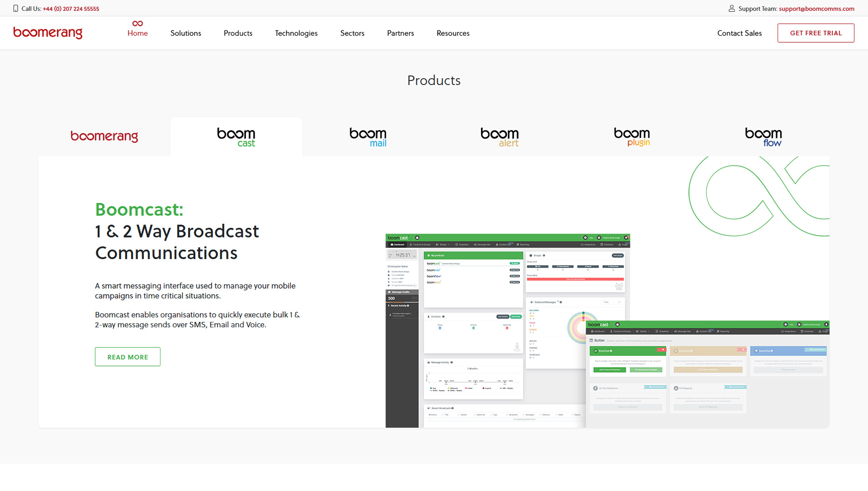This screenshot has height=491, width=868.
Task: Switch to the boommail product tab
Action: coord(368,137)
